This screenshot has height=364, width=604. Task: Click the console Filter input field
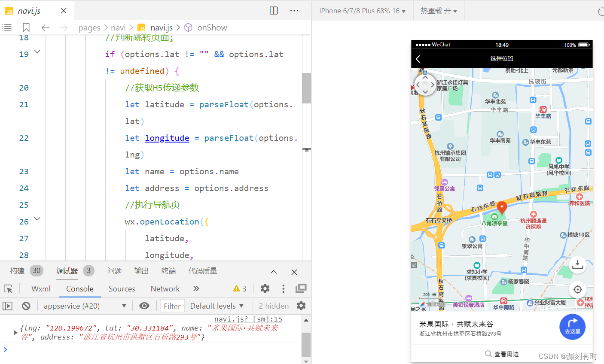(172, 306)
